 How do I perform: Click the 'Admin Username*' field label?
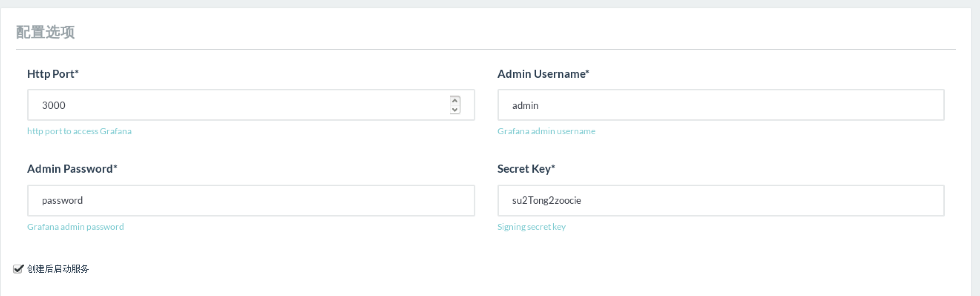(543, 74)
